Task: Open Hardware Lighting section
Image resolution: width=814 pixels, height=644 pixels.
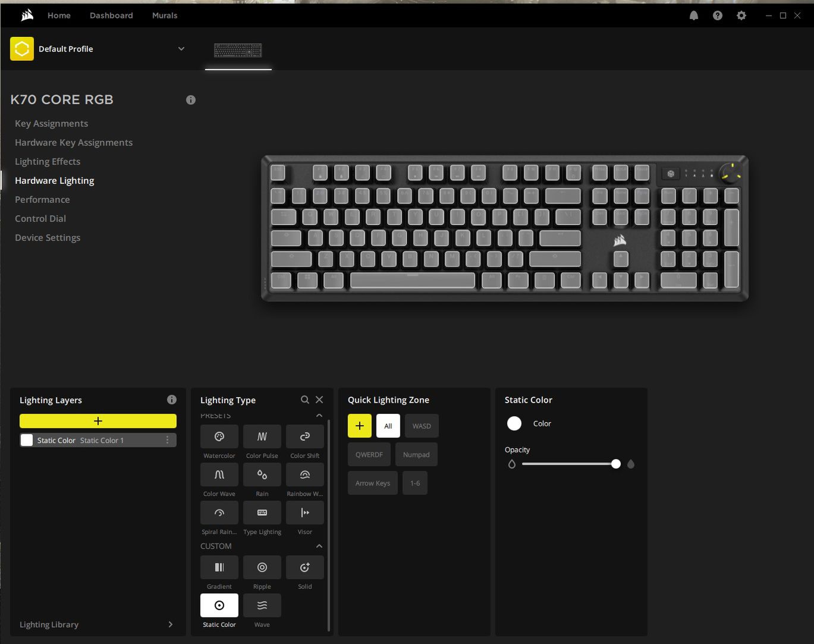Action: coord(55,180)
